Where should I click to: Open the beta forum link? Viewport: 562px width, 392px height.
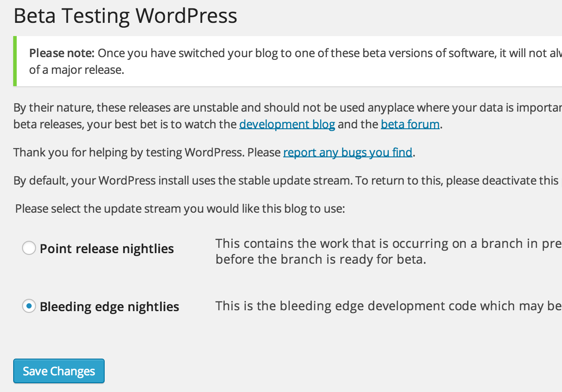coord(410,124)
